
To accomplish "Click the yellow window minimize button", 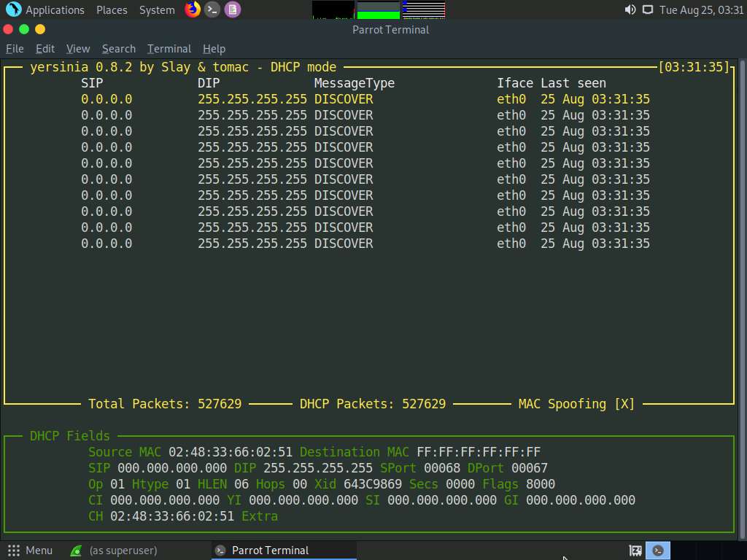I will point(40,29).
